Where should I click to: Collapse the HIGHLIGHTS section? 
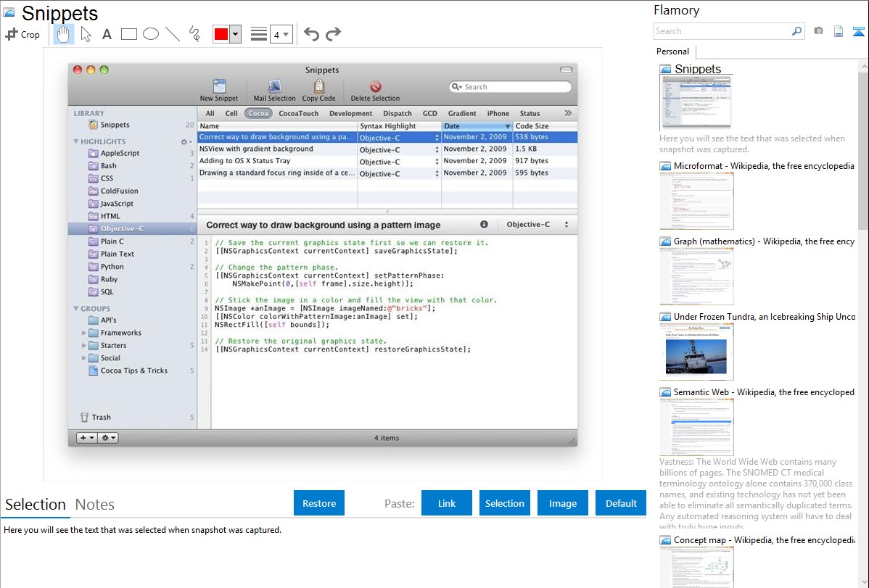pyautogui.click(x=76, y=141)
